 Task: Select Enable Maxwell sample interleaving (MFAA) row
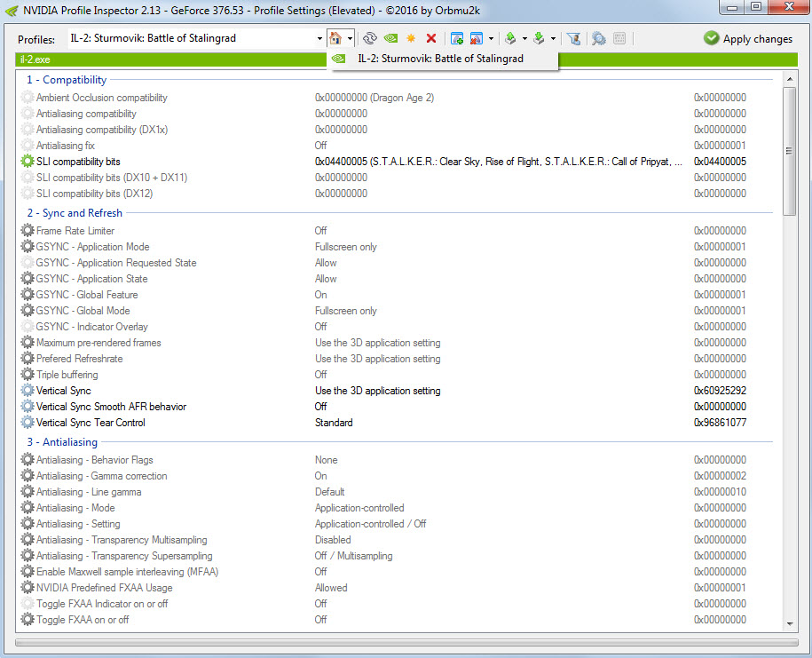point(398,572)
